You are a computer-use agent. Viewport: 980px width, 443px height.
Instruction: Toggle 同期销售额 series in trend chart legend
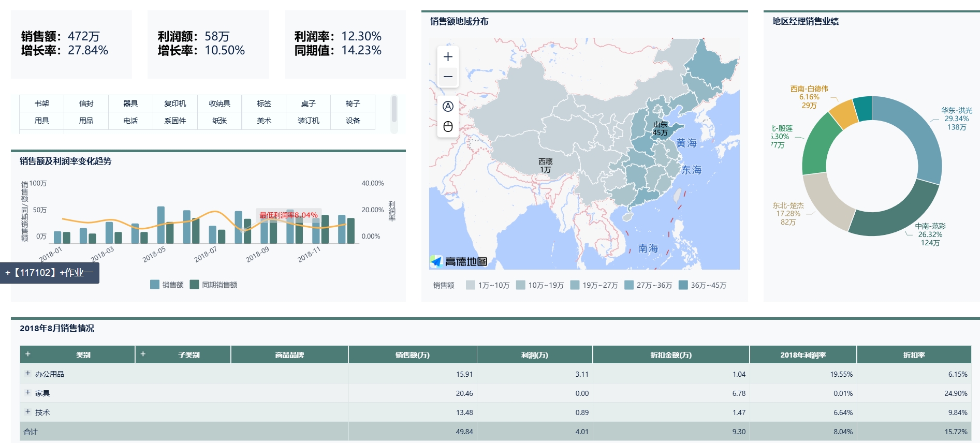pos(213,285)
